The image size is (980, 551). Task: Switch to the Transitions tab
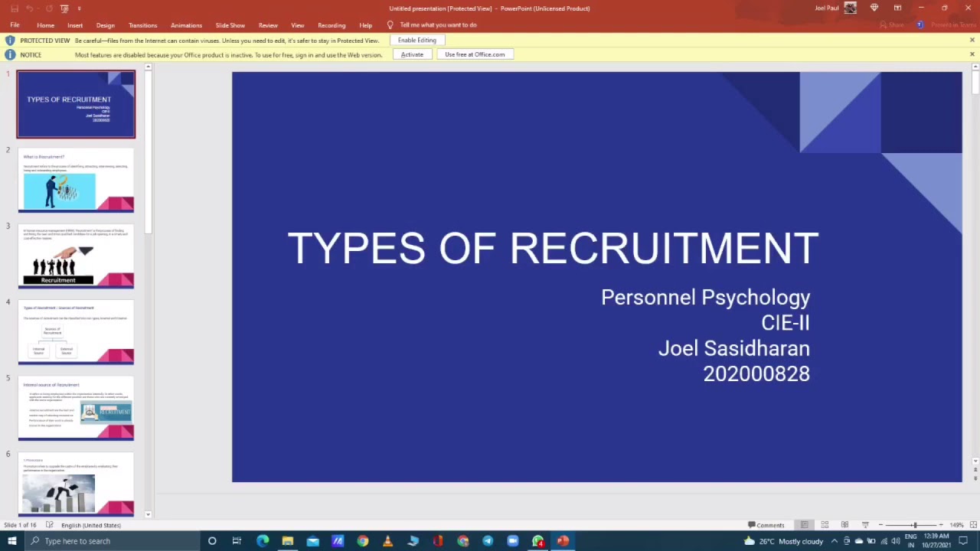(142, 25)
